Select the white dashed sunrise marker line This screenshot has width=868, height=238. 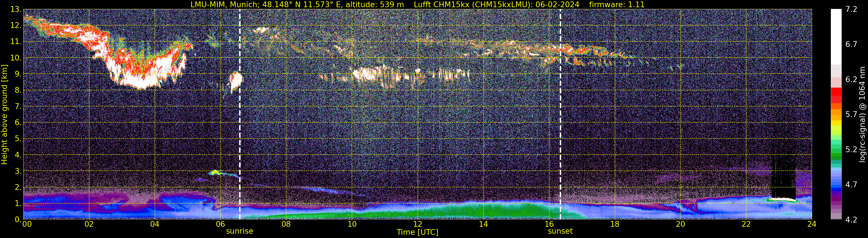pos(240,114)
